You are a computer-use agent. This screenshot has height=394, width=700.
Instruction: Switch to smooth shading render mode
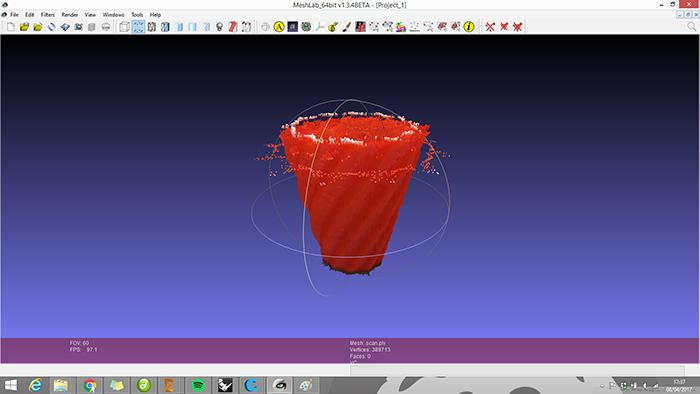coord(206,27)
